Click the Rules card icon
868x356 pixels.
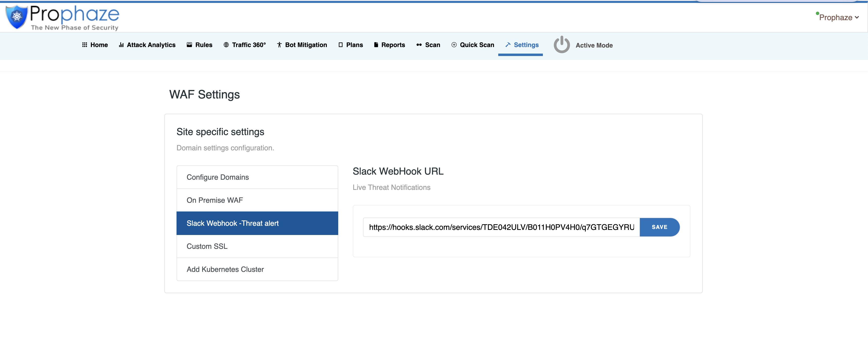coord(189,45)
